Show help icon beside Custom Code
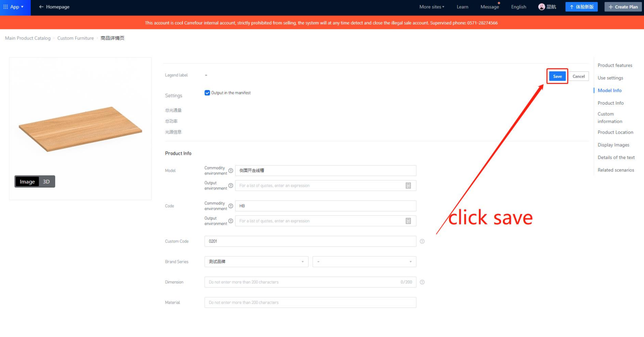 click(422, 241)
